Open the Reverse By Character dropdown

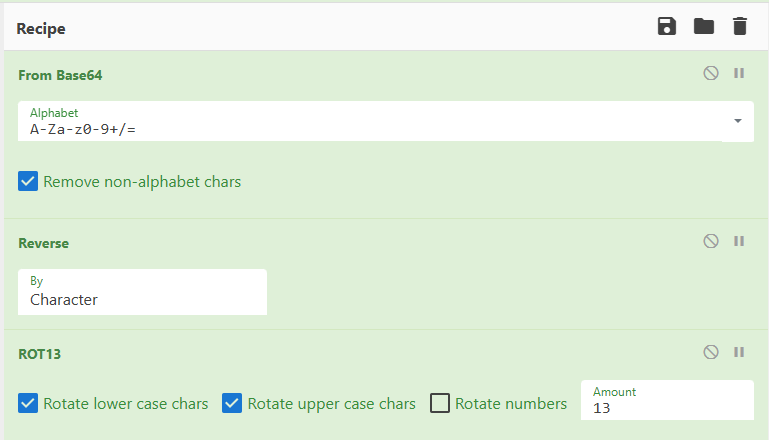142,292
